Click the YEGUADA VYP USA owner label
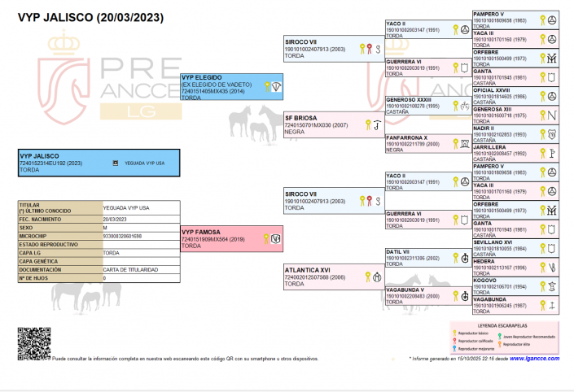 [x=144, y=163]
